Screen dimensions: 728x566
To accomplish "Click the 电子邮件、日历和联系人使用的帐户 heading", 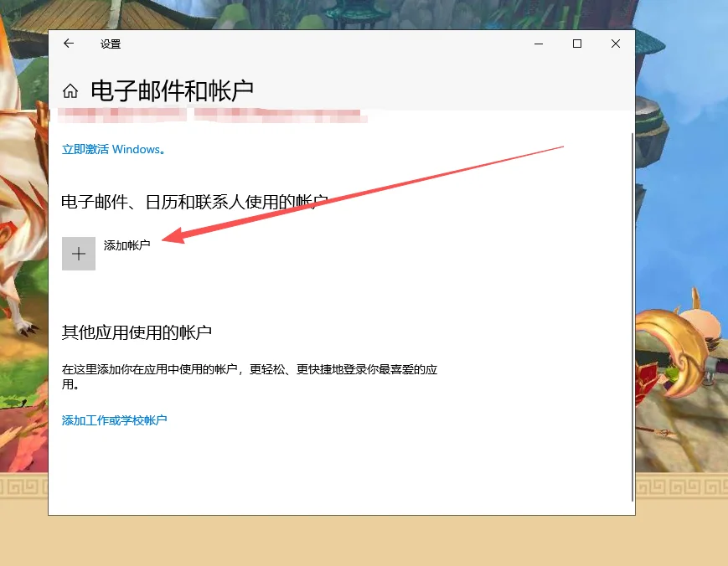I will pyautogui.click(x=195, y=203).
